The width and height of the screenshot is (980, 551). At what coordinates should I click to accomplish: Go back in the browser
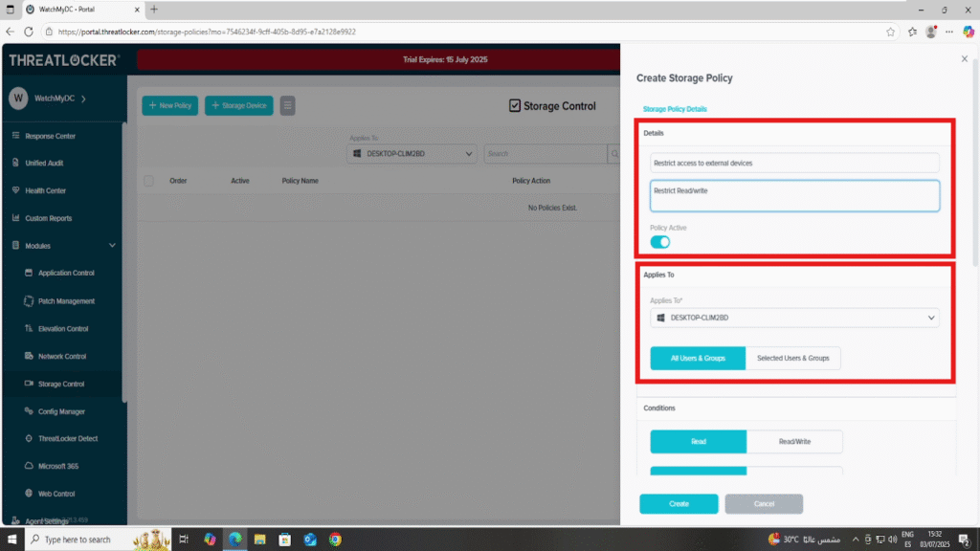click(10, 32)
